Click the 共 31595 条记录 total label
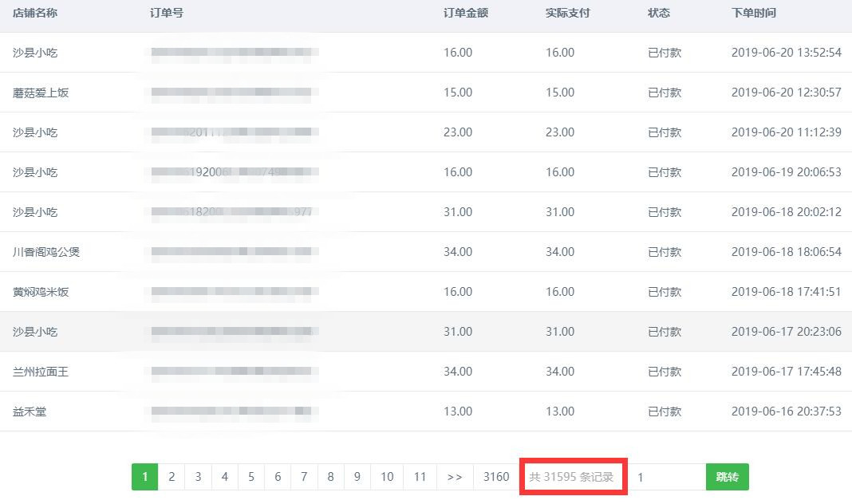Viewport: 852px width, 504px height. (x=571, y=477)
